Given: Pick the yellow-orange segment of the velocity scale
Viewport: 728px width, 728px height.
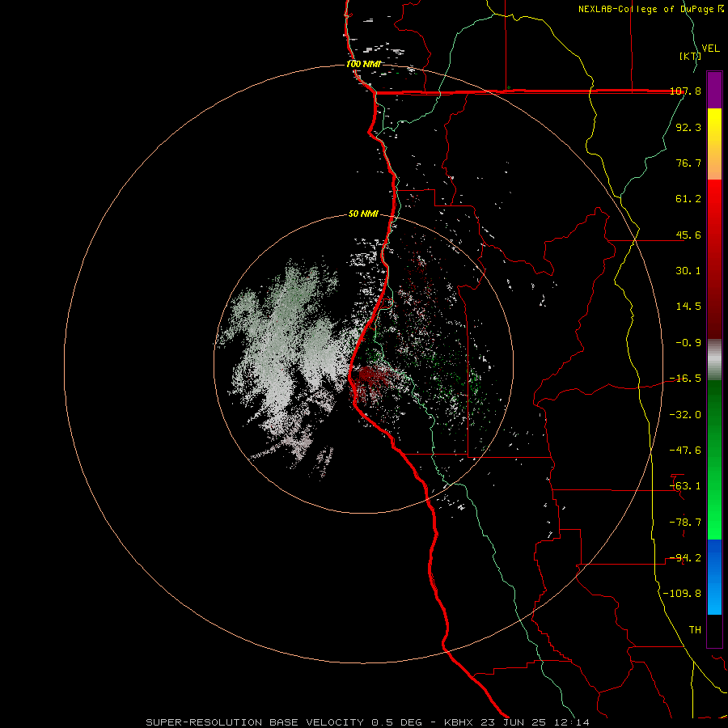Looking at the screenshot, I should pyautogui.click(x=714, y=144).
